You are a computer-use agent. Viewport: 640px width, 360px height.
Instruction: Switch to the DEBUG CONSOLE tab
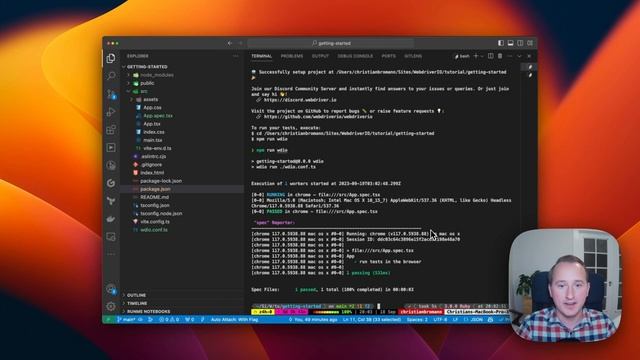[355, 56]
